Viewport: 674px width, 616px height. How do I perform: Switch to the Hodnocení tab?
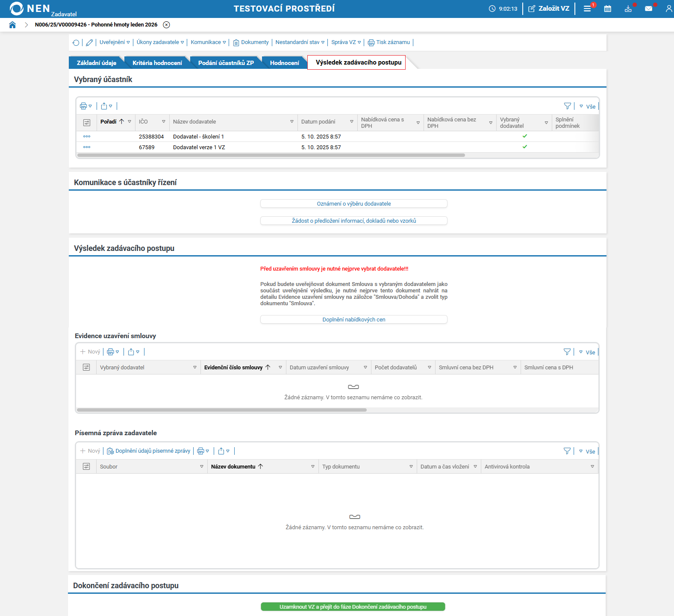pos(285,63)
